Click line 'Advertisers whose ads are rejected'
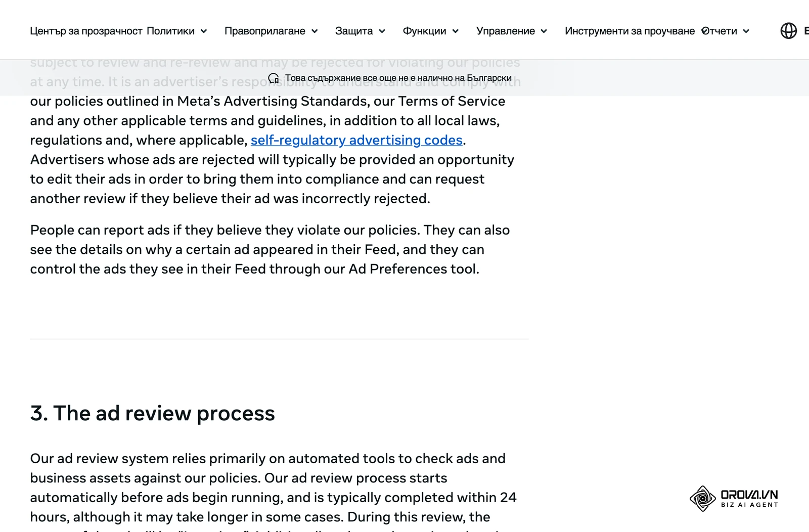The width and height of the screenshot is (809, 532). tap(272, 160)
